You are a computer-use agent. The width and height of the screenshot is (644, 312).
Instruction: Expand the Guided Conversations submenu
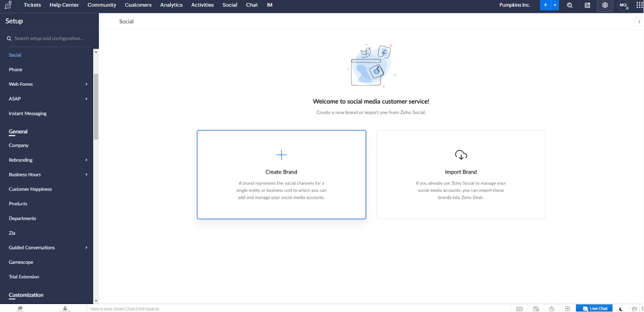pyautogui.click(x=86, y=248)
